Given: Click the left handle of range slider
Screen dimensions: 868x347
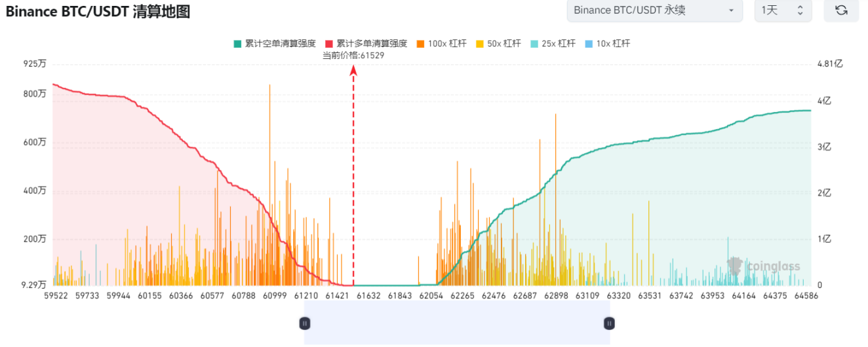Looking at the screenshot, I should (x=304, y=323).
